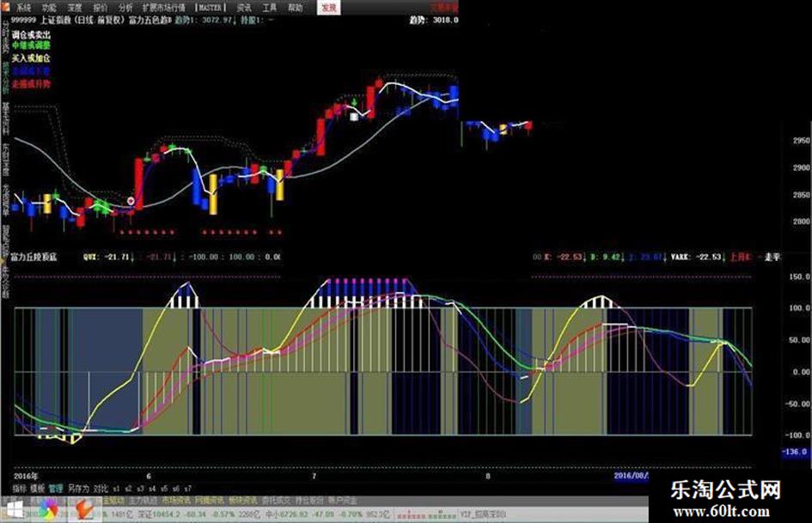Open the 功能 menu

coord(49,7)
